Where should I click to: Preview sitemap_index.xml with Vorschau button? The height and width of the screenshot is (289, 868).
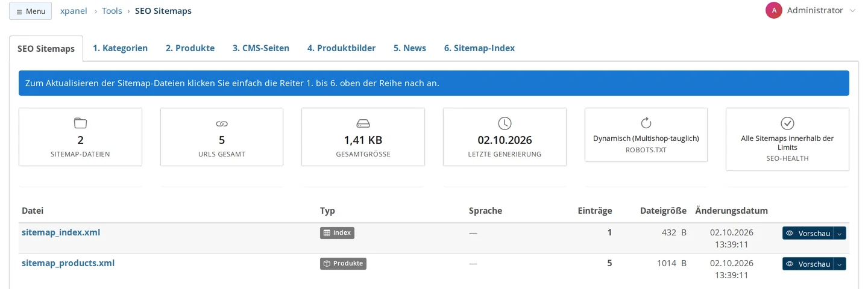[808, 233]
